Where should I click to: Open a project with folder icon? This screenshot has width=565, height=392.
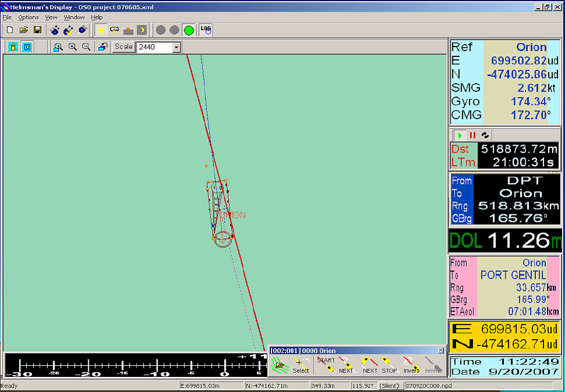tap(24, 30)
